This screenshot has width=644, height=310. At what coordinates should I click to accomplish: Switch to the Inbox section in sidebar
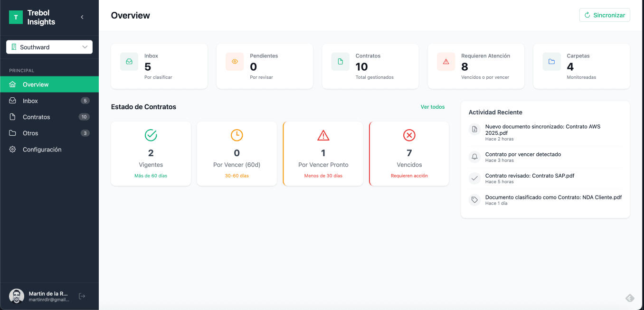(30, 101)
